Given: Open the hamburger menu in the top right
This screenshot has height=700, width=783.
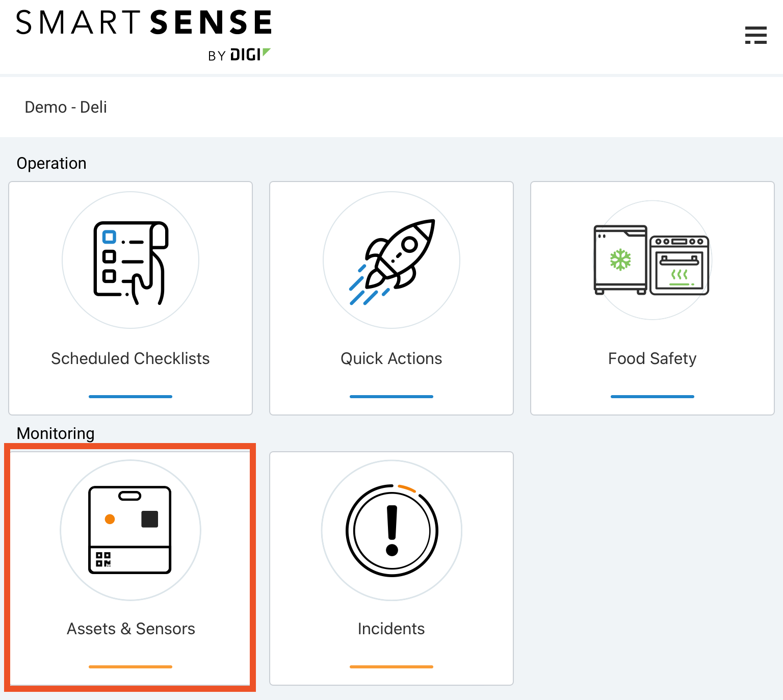Looking at the screenshot, I should 756,36.
